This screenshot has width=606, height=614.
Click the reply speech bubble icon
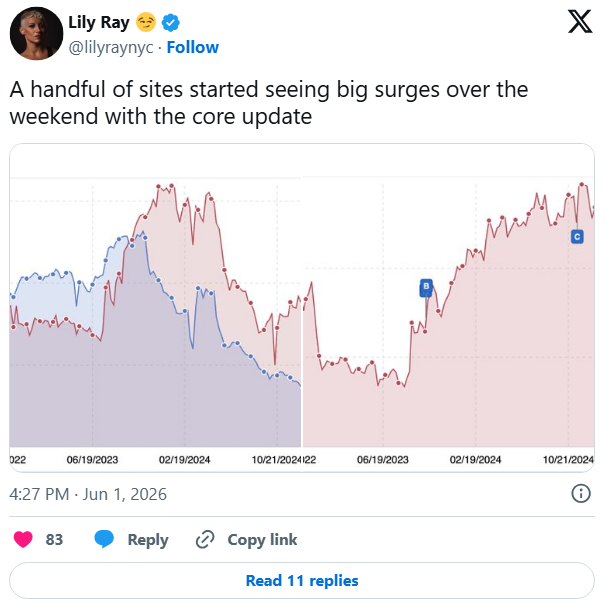point(104,539)
